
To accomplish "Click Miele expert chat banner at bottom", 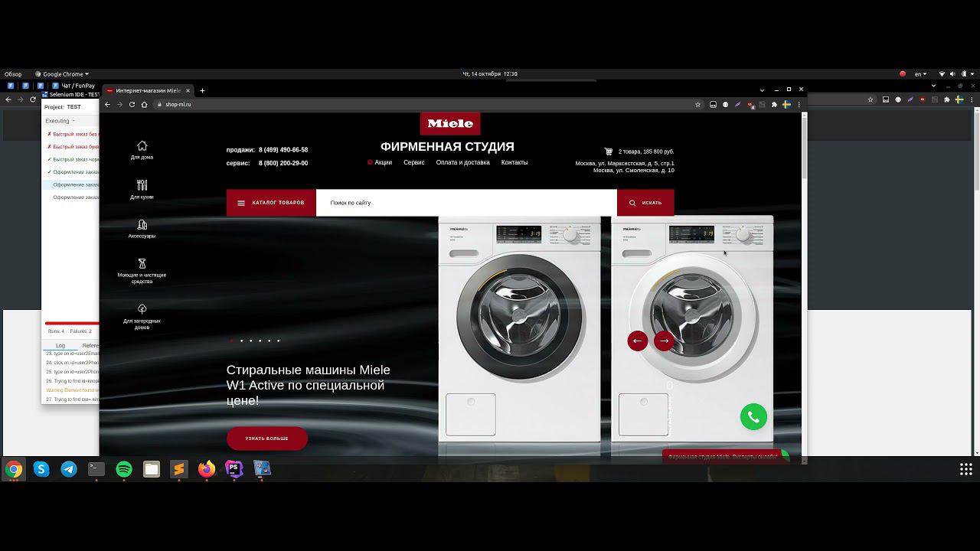I will click(x=723, y=457).
